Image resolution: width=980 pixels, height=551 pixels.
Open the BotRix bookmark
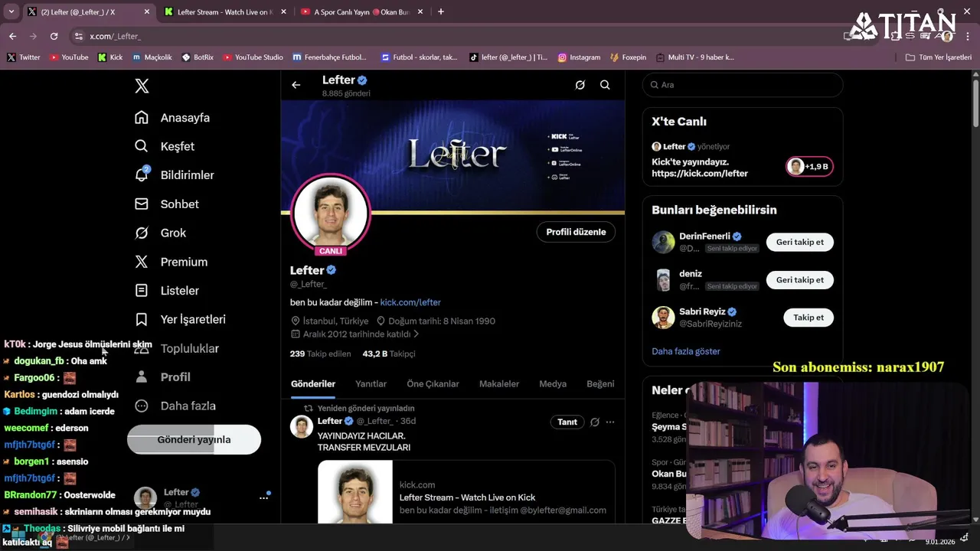tap(198, 57)
